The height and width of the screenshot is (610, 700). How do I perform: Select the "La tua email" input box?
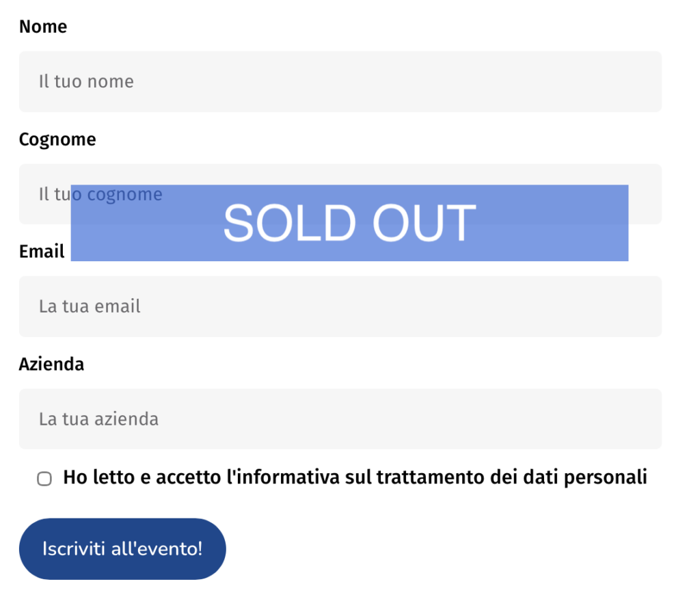340,306
